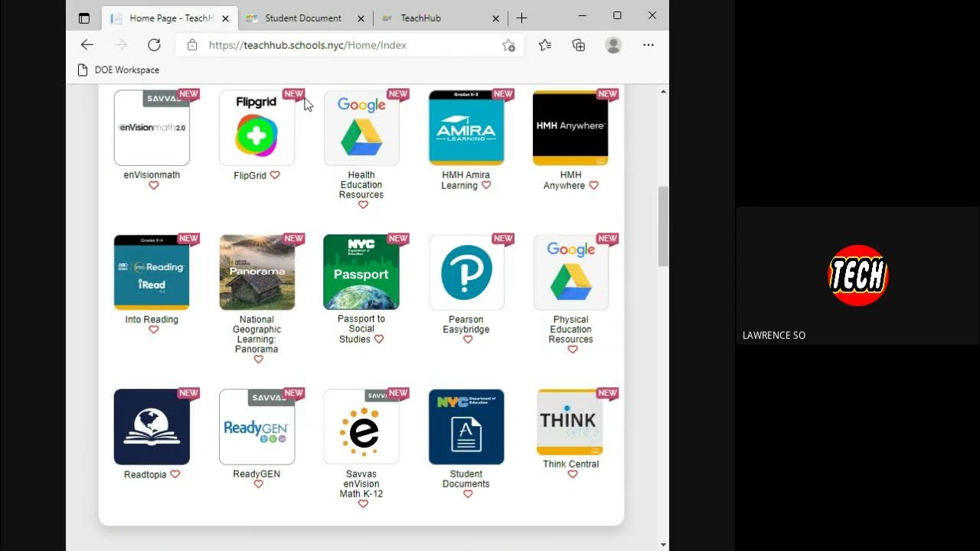This screenshot has width=980, height=551.
Task: Favorite Savvas enVision Math K-12 heart
Action: point(363,504)
